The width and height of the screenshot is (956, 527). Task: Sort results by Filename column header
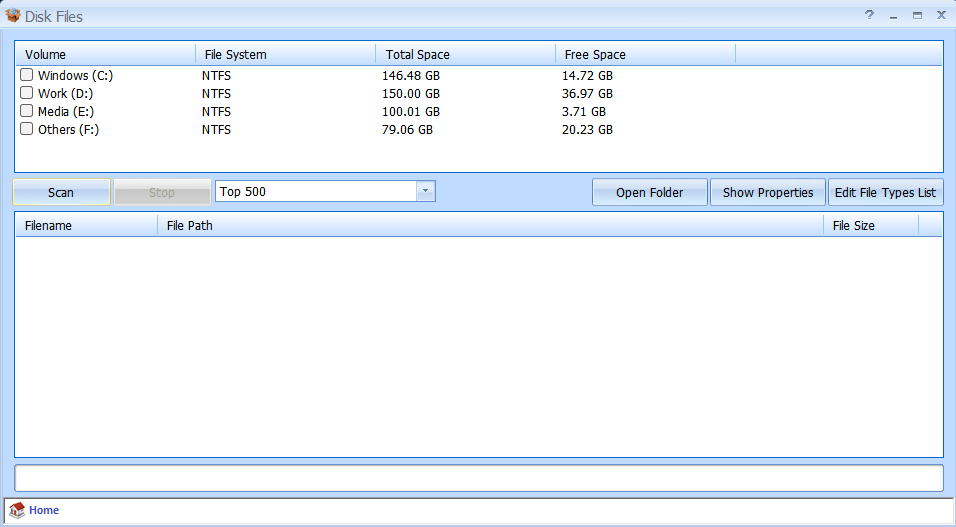click(x=85, y=225)
